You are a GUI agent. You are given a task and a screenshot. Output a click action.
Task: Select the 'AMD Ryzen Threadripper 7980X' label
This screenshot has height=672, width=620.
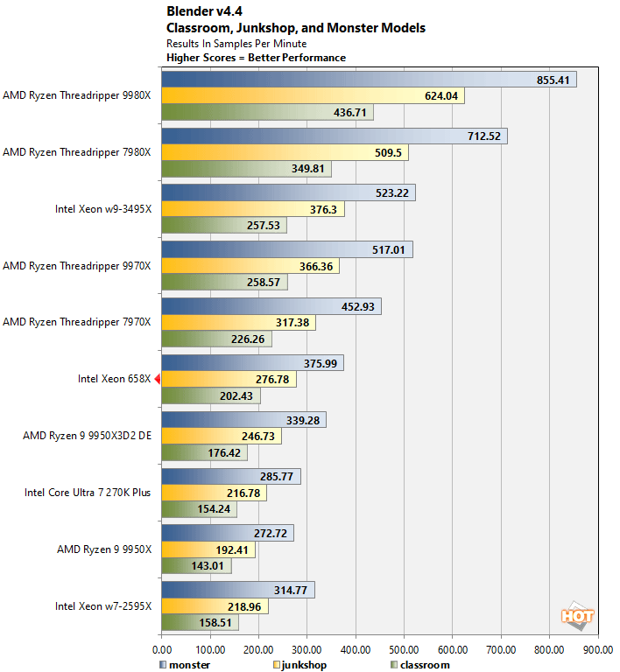click(x=77, y=152)
